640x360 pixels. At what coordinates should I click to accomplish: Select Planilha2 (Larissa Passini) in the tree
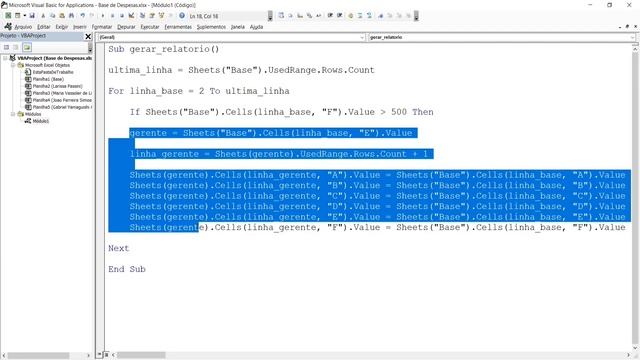tap(58, 86)
